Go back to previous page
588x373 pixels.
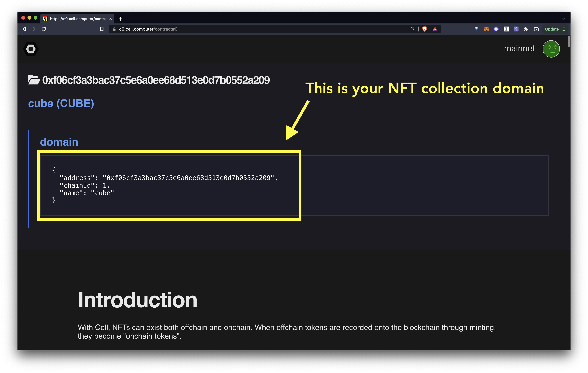24,29
